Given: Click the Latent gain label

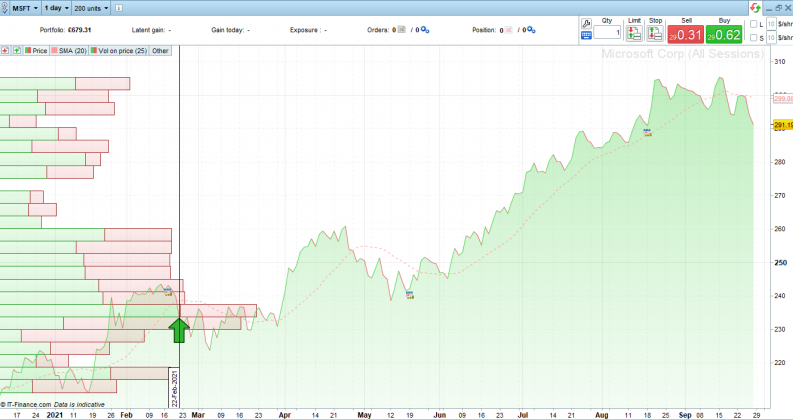Looking at the screenshot, I should 148,30.
